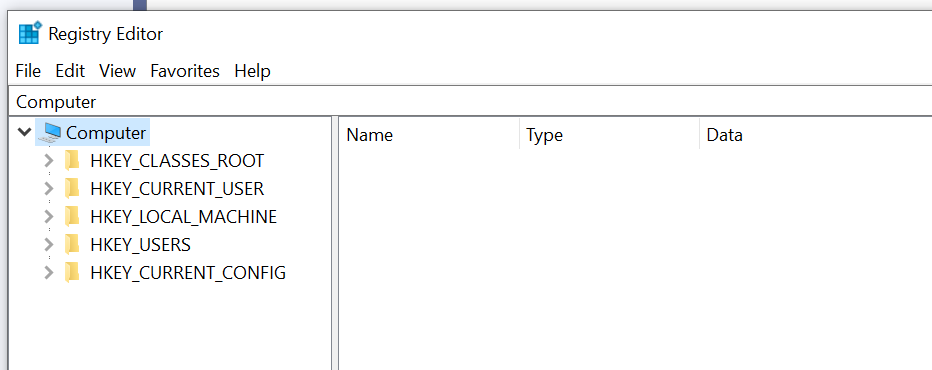Open the Favorites menu
932x370 pixels.
(x=185, y=71)
